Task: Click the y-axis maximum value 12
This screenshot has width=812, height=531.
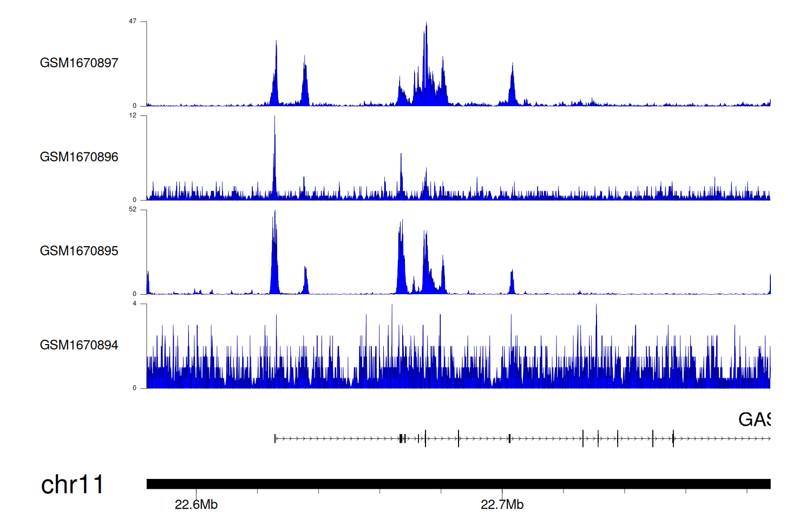Action: [x=133, y=115]
